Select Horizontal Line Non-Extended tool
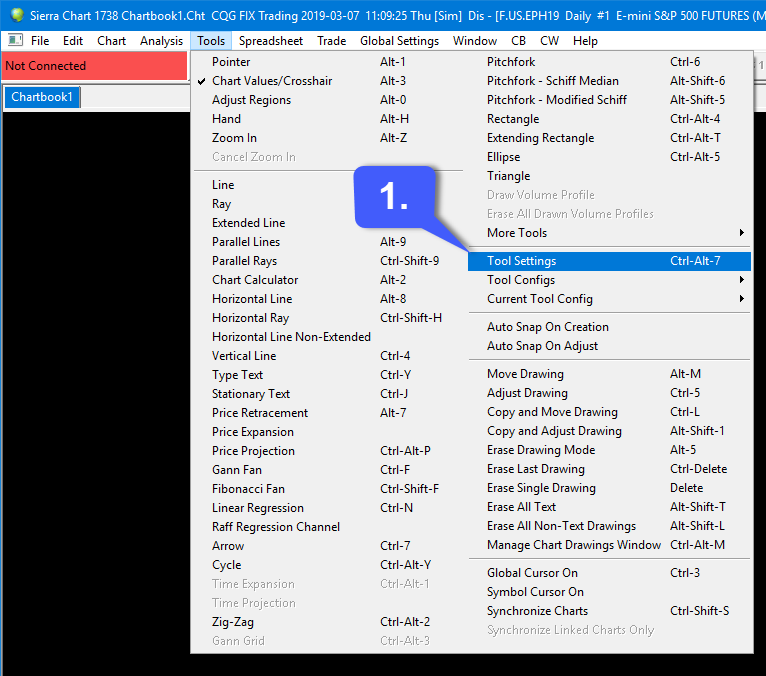Image resolution: width=766 pixels, height=676 pixels. click(x=326, y=337)
